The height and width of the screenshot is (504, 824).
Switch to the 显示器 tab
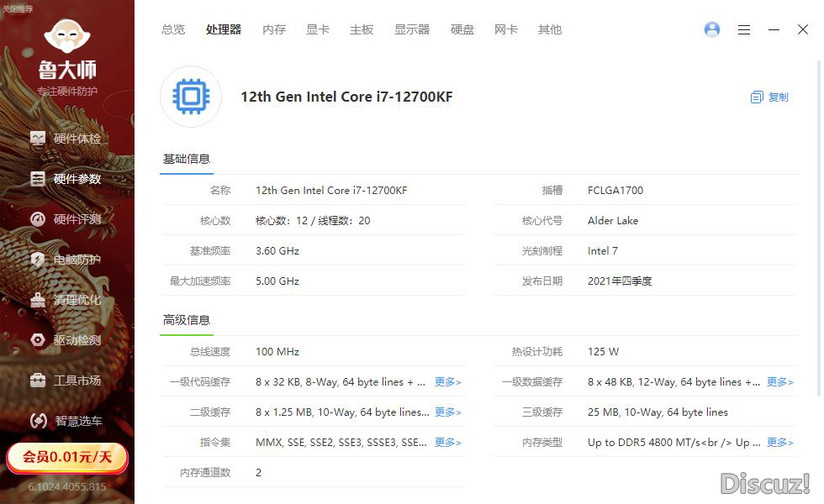coord(412,30)
